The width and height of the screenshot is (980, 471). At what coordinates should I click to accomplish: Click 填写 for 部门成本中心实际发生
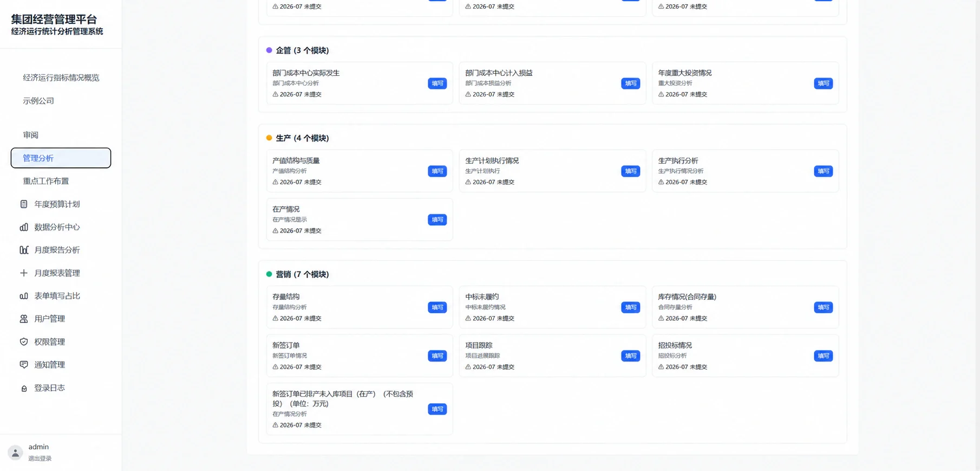(437, 83)
